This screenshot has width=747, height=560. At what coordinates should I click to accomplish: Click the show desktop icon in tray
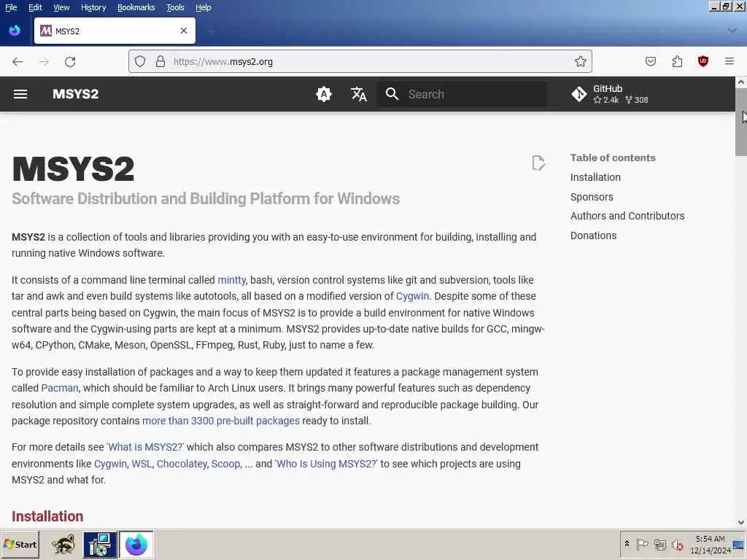point(739,544)
